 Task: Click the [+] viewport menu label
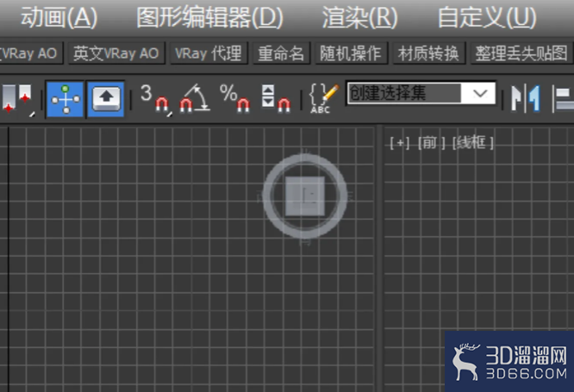click(400, 143)
